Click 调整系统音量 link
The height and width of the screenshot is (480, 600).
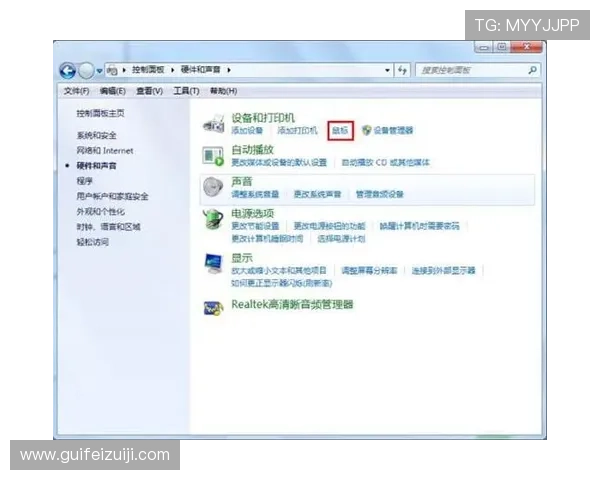255,194
